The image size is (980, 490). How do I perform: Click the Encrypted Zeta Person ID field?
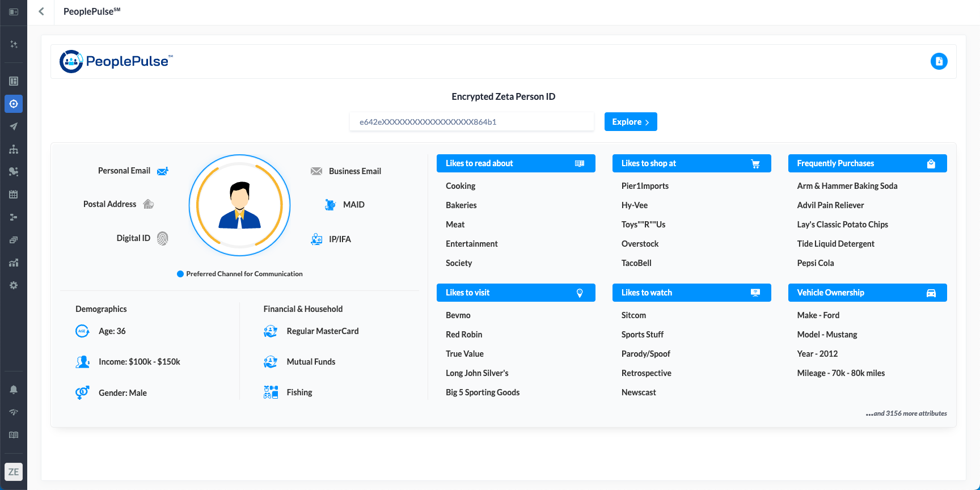(471, 122)
